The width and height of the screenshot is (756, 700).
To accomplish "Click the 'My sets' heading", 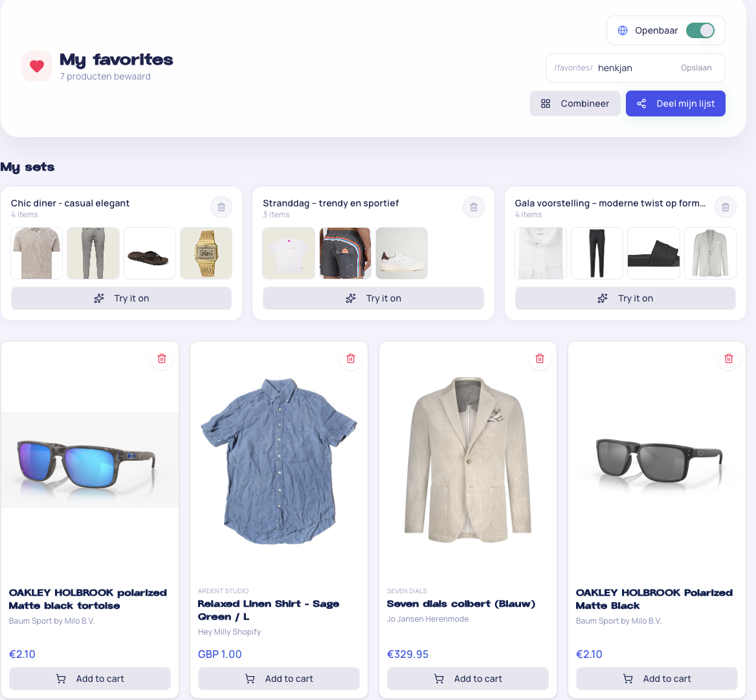I will 27,167.
